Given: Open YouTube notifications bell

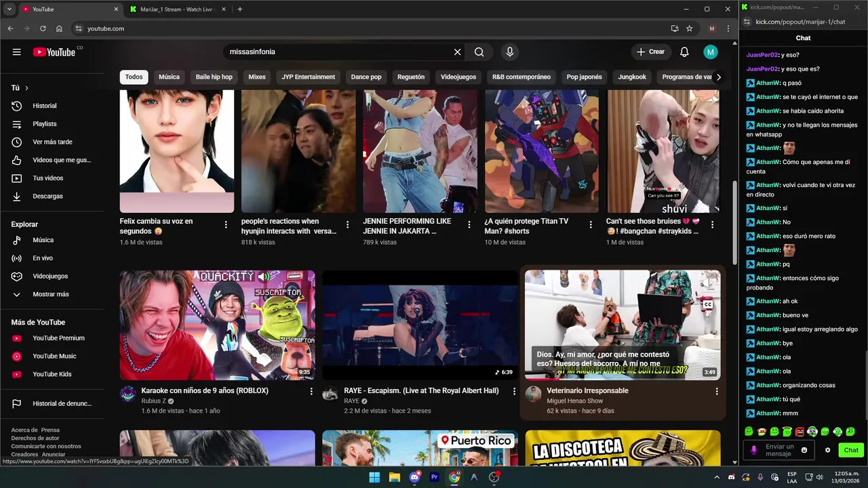Looking at the screenshot, I should coord(684,52).
